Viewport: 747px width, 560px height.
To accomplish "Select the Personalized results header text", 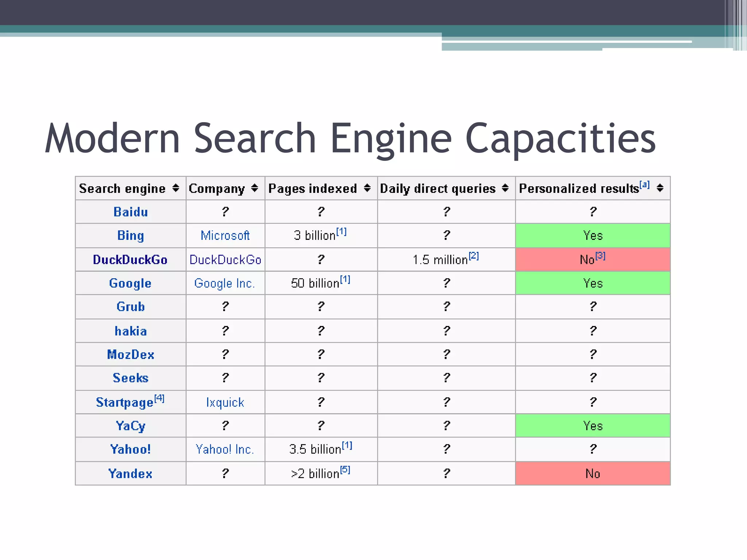I will [x=579, y=188].
